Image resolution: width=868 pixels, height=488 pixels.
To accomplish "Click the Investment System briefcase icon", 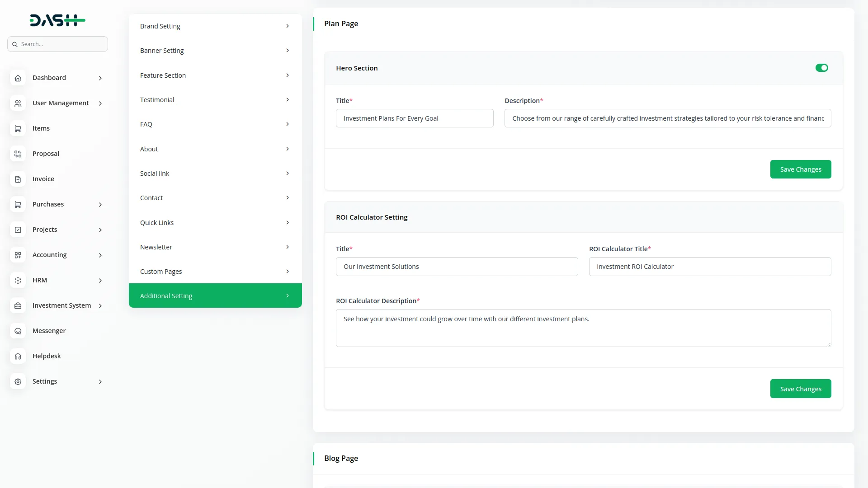I will (x=18, y=306).
